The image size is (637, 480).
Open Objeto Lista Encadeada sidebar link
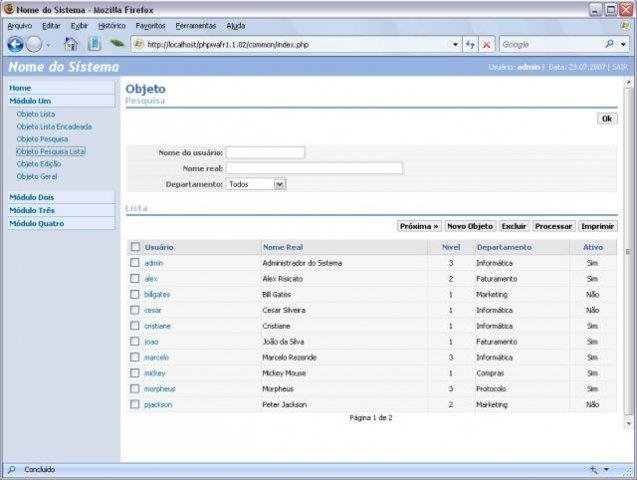tap(54, 127)
